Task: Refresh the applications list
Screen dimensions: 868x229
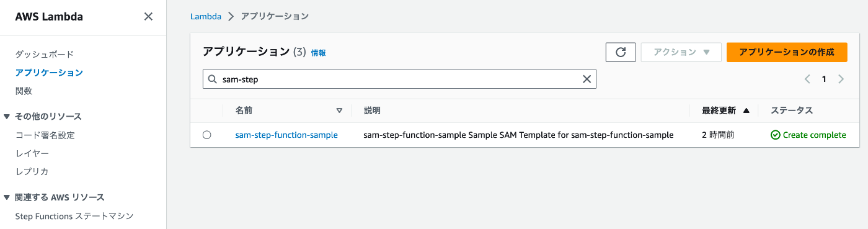Action: pyautogui.click(x=621, y=52)
